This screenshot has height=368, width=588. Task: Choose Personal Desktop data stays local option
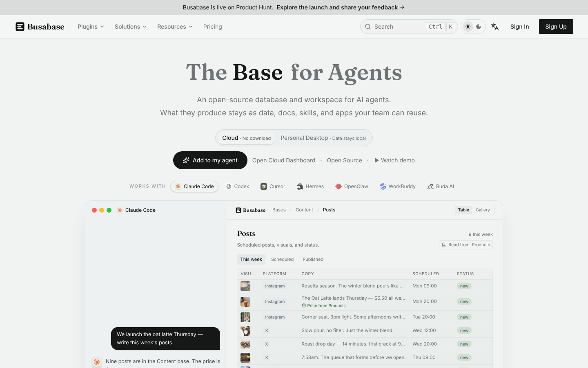pos(323,138)
